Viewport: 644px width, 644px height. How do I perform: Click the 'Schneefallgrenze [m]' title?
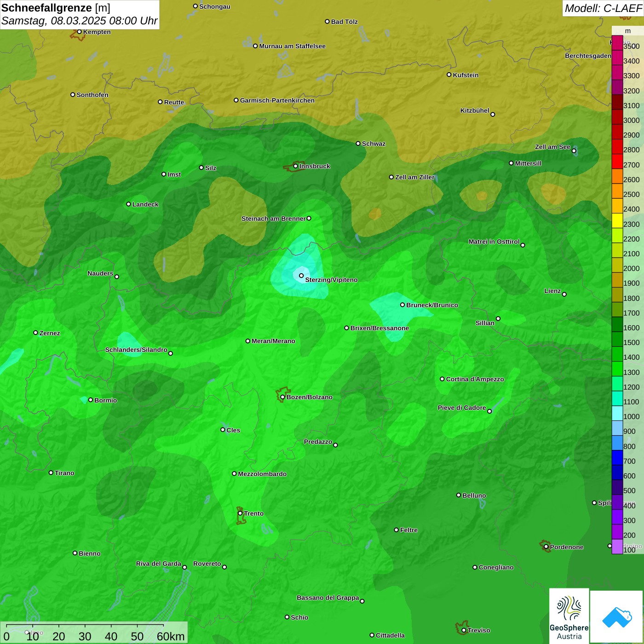coord(56,8)
